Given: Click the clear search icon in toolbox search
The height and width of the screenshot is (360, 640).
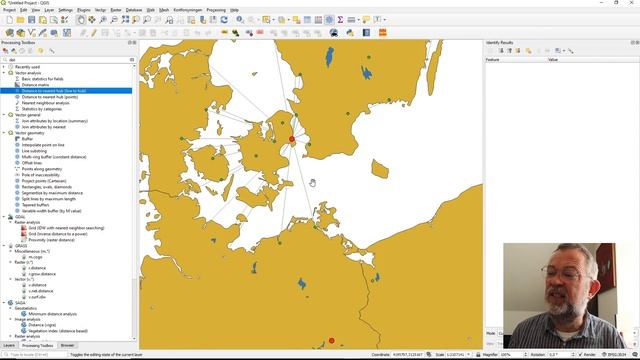Looking at the screenshot, I should coord(132,60).
